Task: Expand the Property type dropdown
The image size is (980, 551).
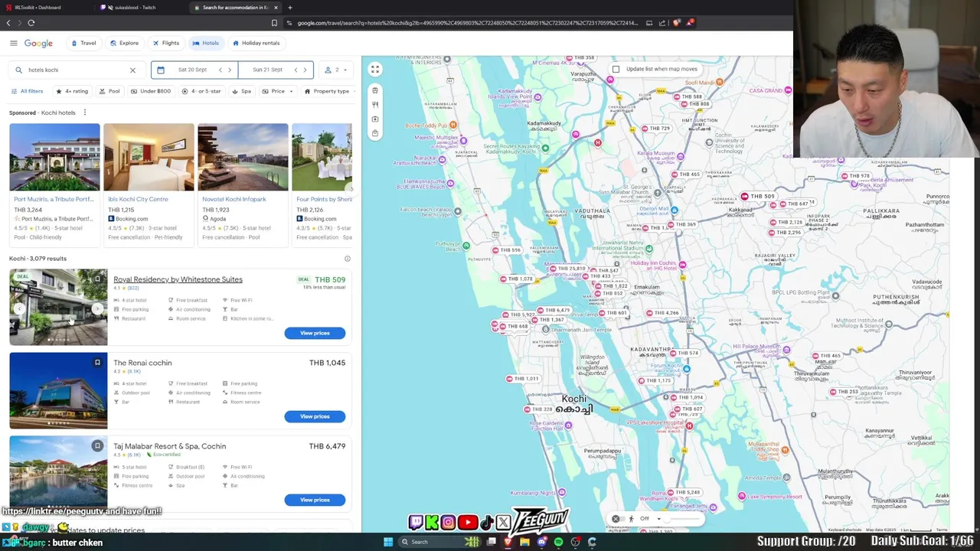Action: point(327,91)
